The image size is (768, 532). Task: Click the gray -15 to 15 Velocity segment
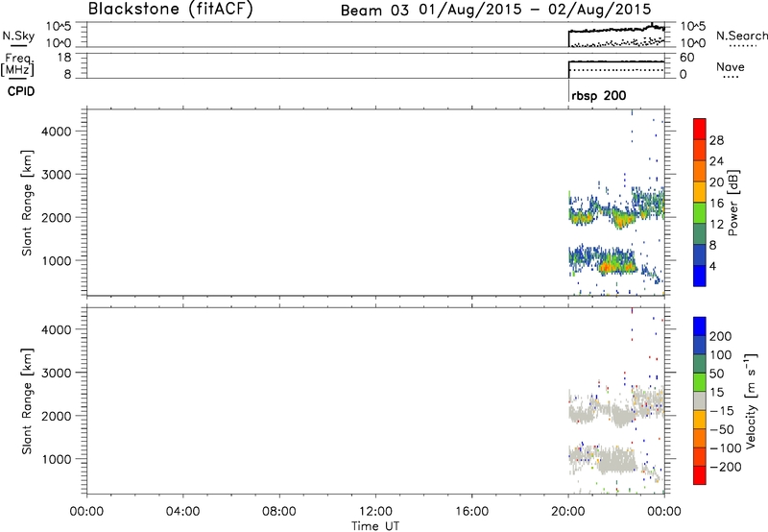pos(700,400)
